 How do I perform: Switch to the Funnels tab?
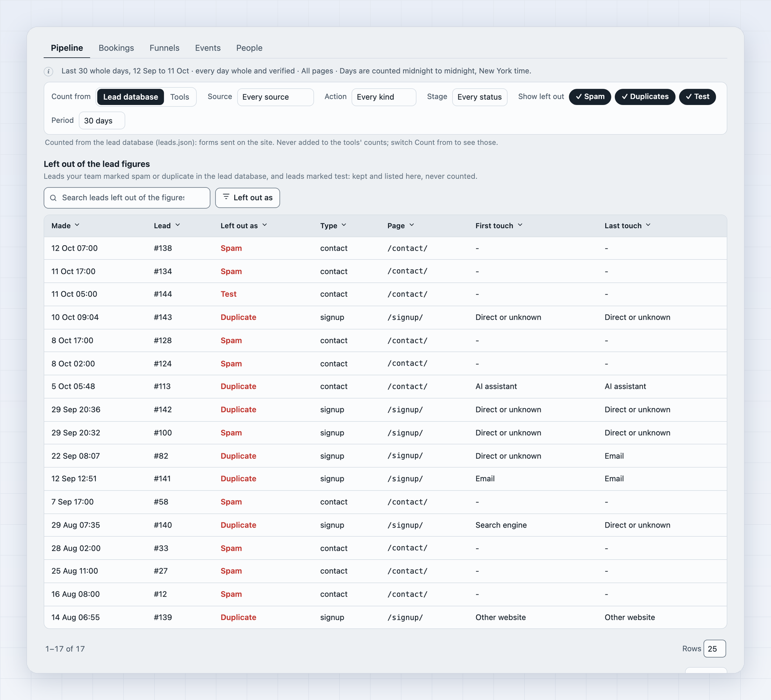pyautogui.click(x=164, y=48)
